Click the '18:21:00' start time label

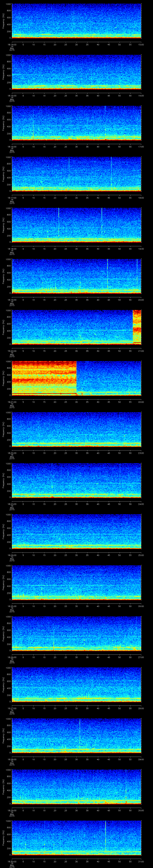(x=12, y=402)
